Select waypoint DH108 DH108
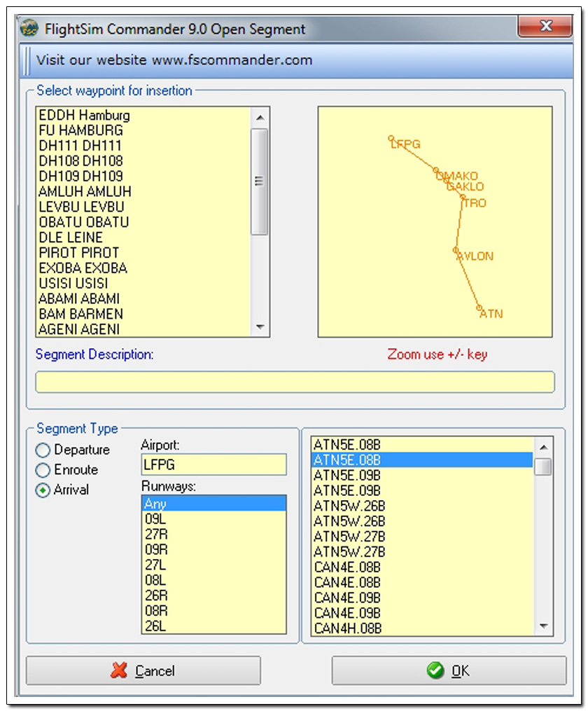This screenshot has height=711, width=588. [143, 161]
